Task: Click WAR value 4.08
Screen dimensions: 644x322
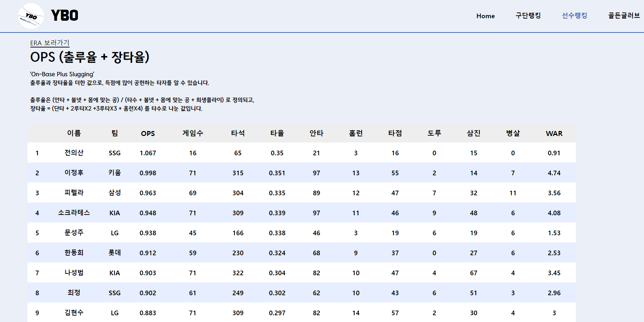Action: [x=554, y=213]
